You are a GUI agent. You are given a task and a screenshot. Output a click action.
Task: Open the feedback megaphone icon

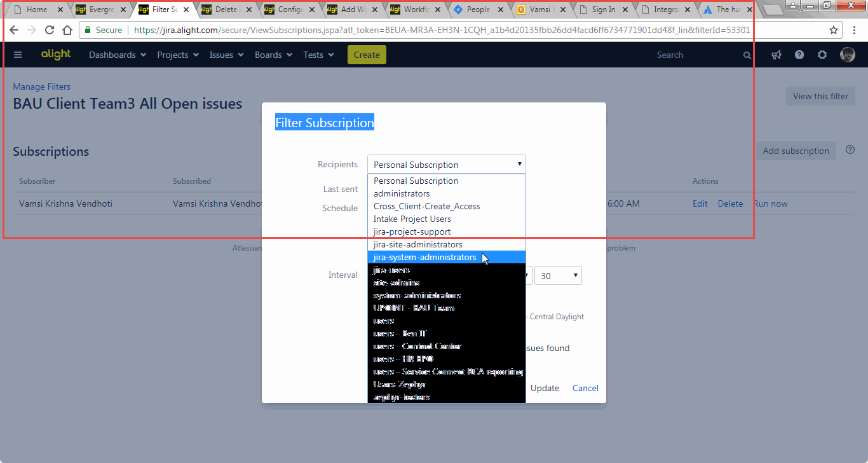776,55
